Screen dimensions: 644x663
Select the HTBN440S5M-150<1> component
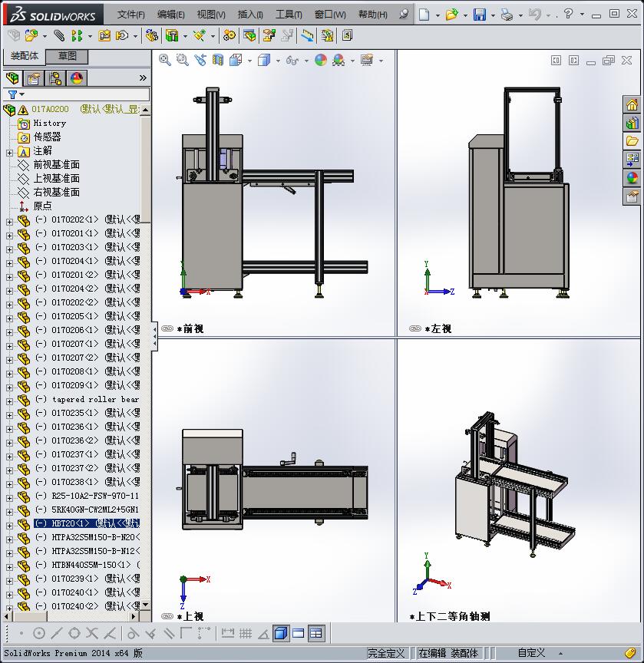tap(87, 565)
